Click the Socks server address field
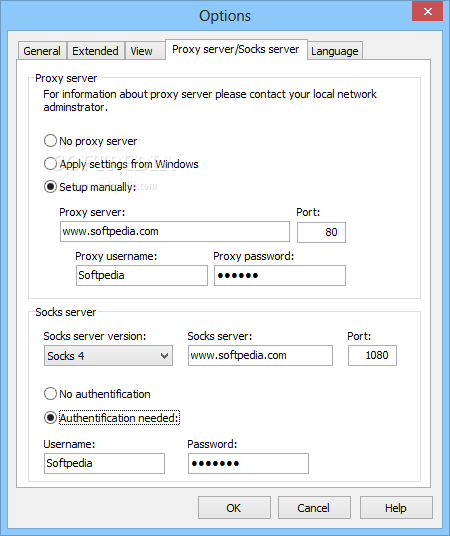Image resolution: width=450 pixels, height=536 pixels. [260, 356]
